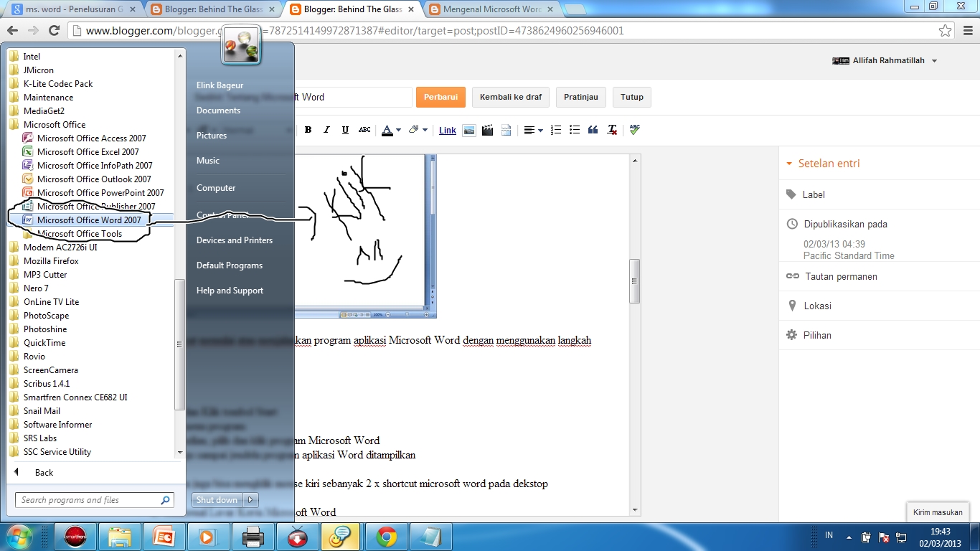Viewport: 980px width, 551px height.
Task: Open text color dropdown arrow
Action: click(398, 131)
